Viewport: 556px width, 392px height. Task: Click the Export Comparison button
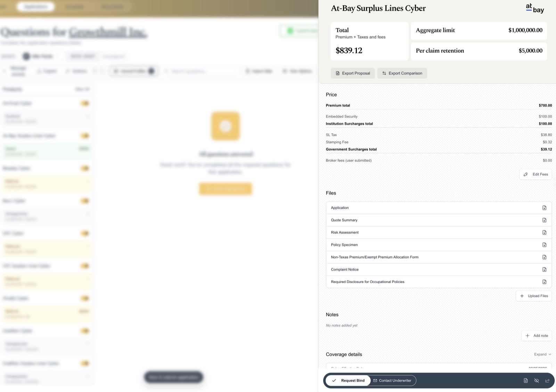click(402, 73)
